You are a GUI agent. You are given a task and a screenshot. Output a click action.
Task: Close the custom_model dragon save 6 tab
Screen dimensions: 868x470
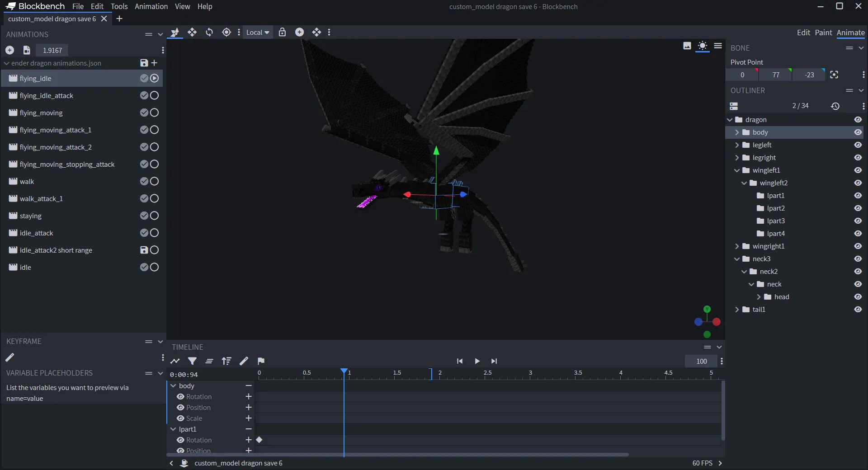click(x=104, y=19)
